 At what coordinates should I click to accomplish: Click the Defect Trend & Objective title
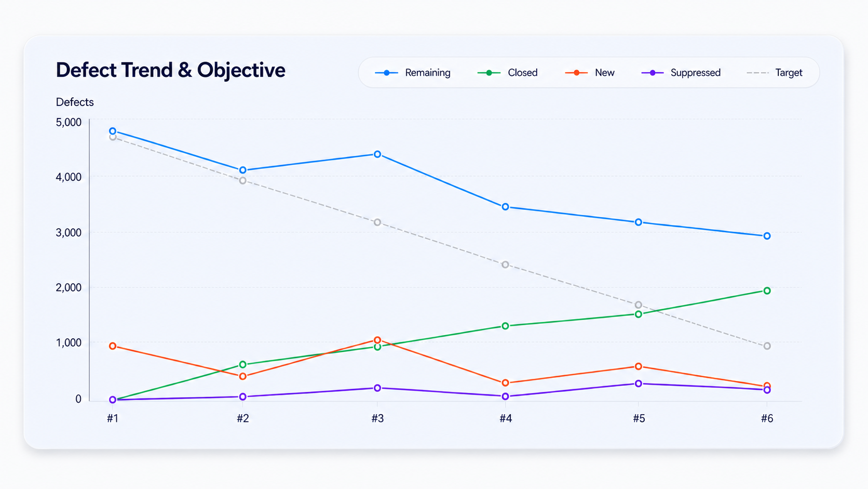[x=170, y=70]
